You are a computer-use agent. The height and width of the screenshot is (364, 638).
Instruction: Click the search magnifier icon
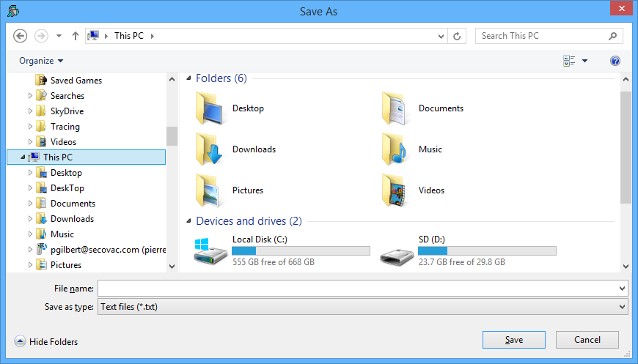[612, 36]
